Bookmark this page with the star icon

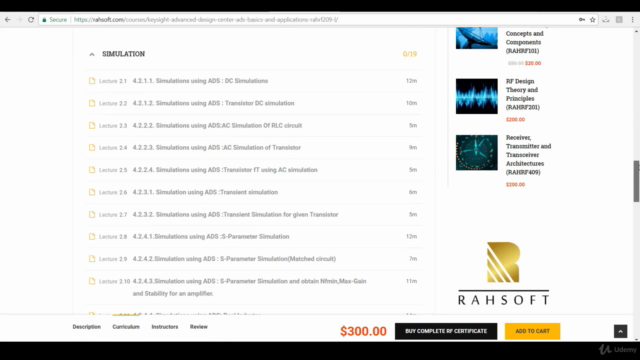(593, 20)
